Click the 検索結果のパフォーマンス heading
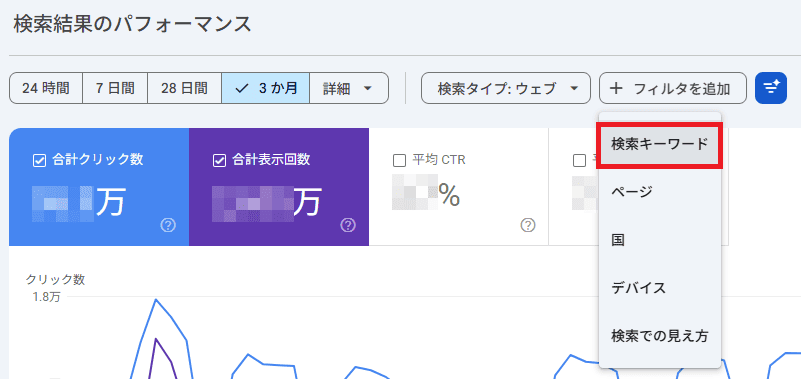This screenshot has width=801, height=379. [132, 25]
